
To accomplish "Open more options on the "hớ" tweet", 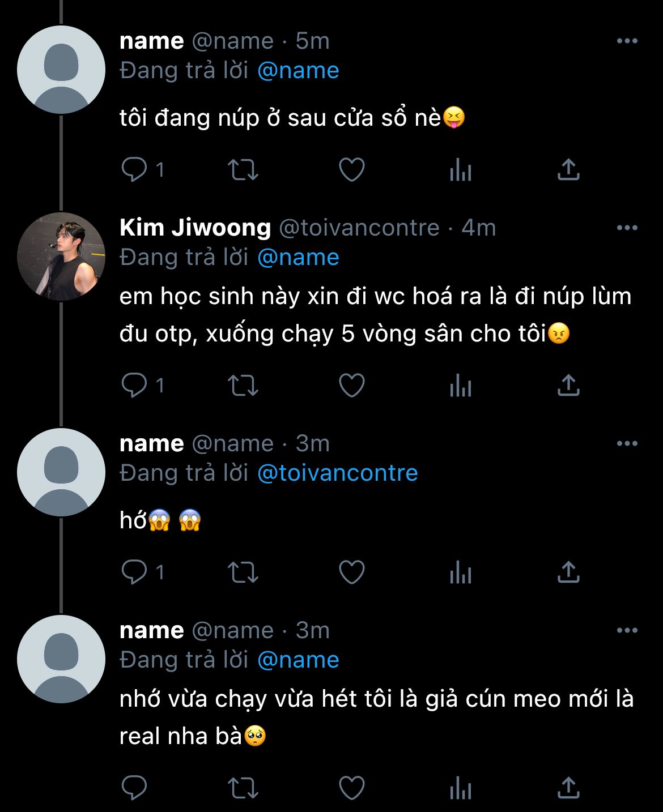I will [x=627, y=443].
